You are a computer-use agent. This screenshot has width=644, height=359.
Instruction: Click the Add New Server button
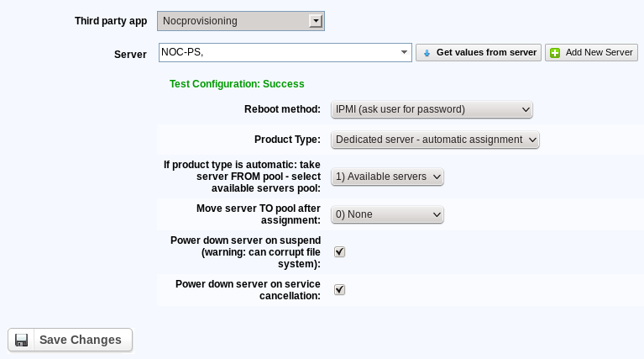pyautogui.click(x=591, y=53)
